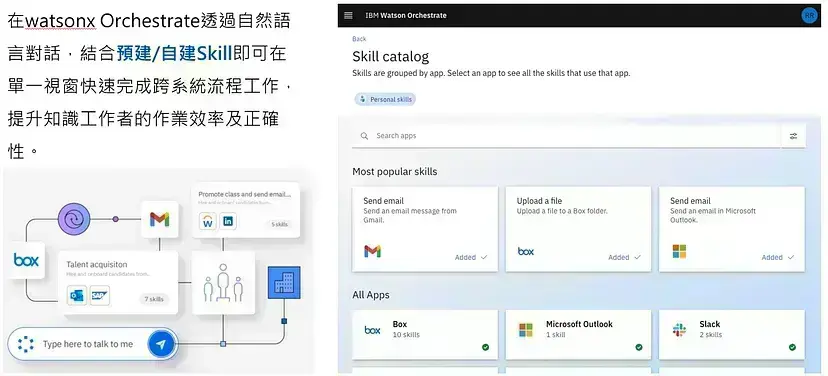The image size is (828, 376).
Task: Toggle Added status on Upload a file
Action: (x=624, y=257)
